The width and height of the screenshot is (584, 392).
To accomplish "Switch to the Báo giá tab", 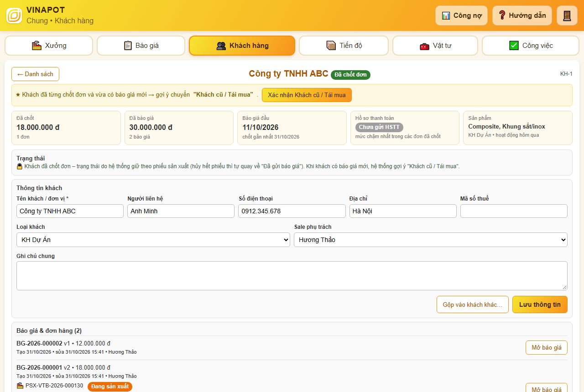I will click(x=141, y=46).
